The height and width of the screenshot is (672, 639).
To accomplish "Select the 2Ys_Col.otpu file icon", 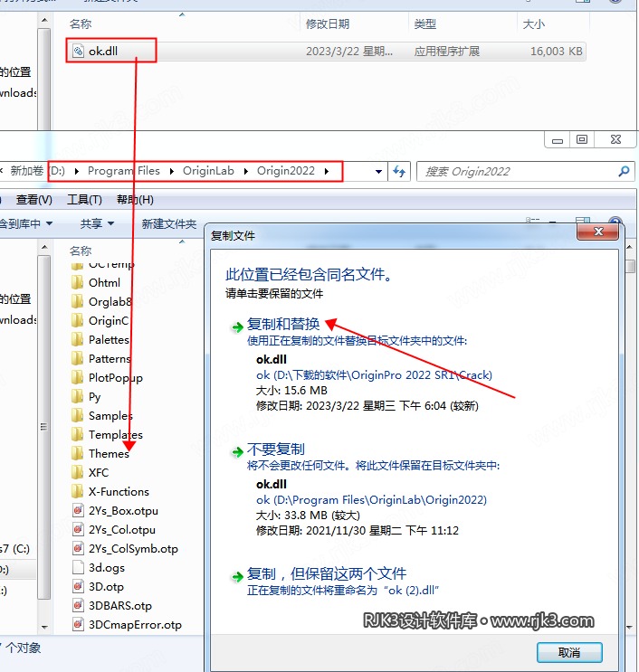I will (78, 529).
